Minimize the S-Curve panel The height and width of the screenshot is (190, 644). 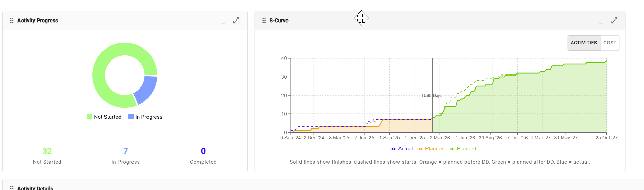601,21
